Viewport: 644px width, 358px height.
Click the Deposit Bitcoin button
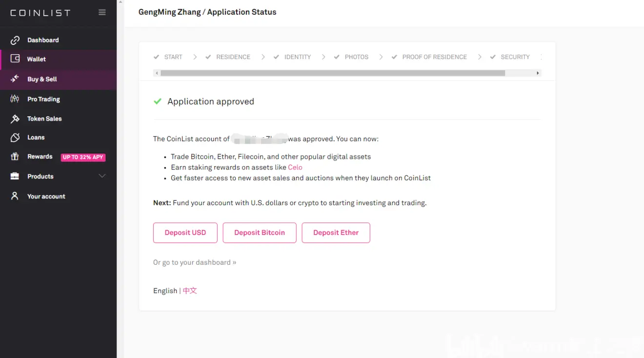click(x=260, y=233)
